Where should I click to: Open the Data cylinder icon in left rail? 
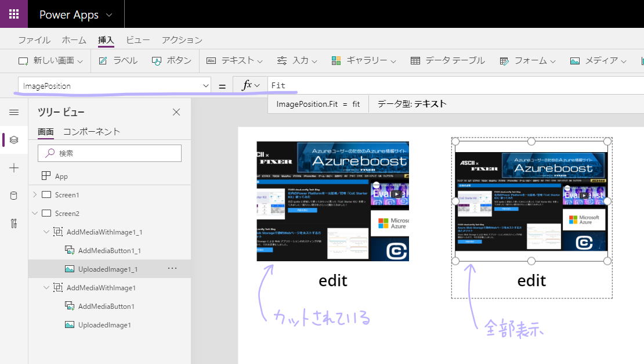(14, 196)
